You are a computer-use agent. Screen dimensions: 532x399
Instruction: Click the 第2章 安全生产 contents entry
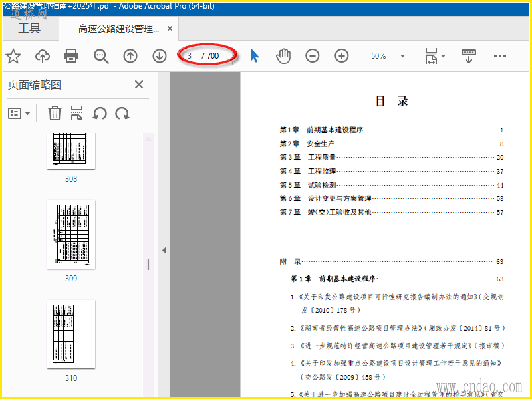click(x=392, y=144)
